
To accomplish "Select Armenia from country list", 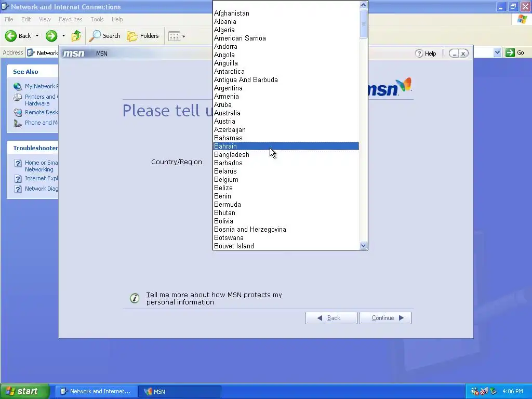I will (286, 96).
